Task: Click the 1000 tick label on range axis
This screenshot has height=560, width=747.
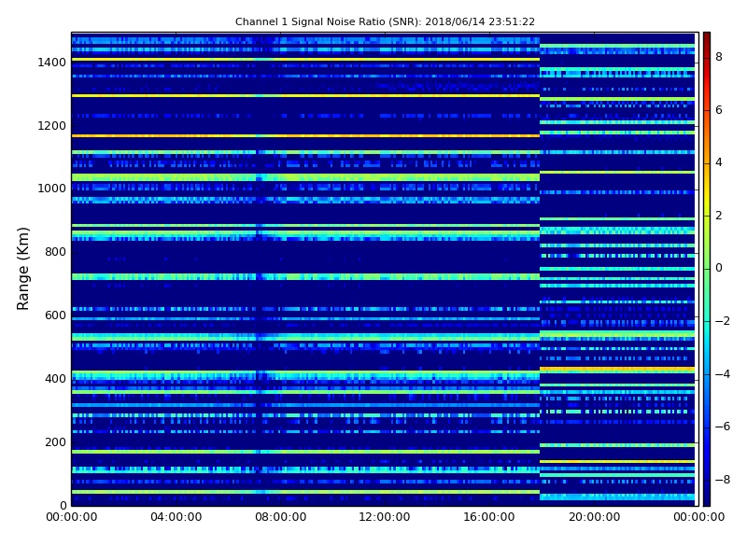Action: (52, 189)
